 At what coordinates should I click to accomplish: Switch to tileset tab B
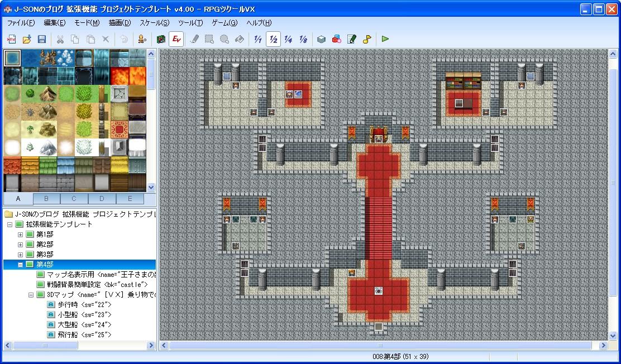pos(46,198)
